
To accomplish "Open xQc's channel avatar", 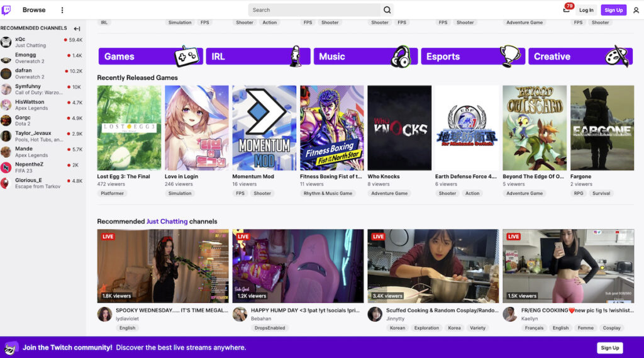I will tap(6, 42).
